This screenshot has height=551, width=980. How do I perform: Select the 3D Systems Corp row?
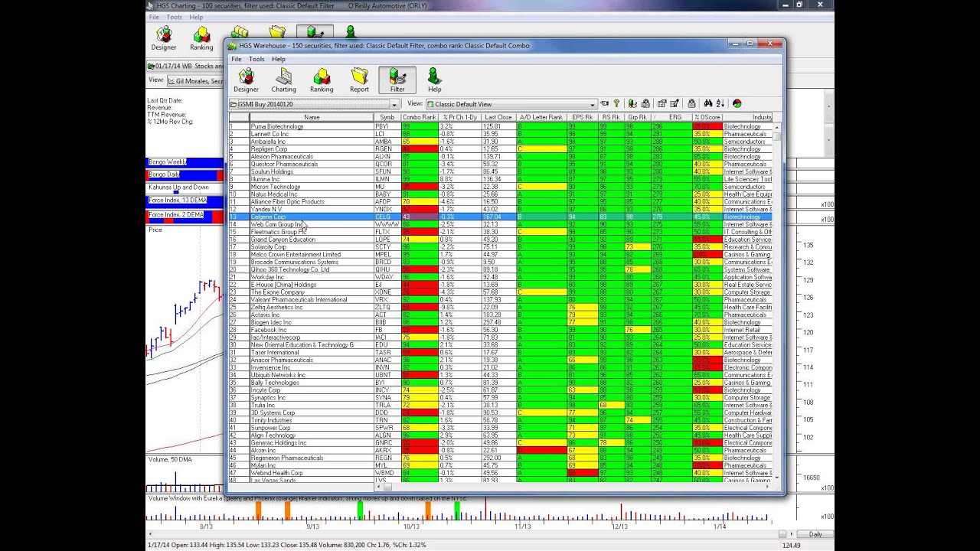(501, 412)
